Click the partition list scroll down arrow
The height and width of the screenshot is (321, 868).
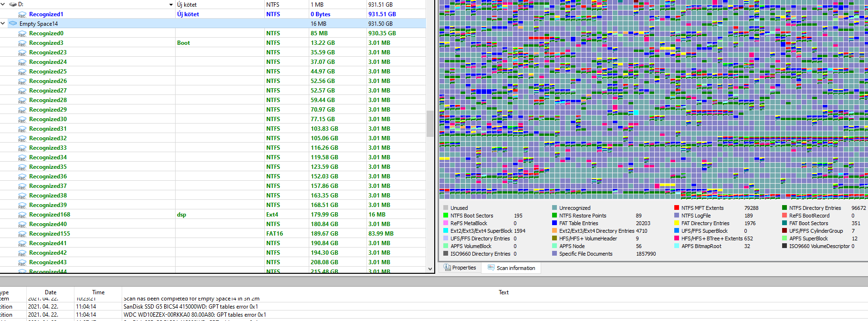430,269
